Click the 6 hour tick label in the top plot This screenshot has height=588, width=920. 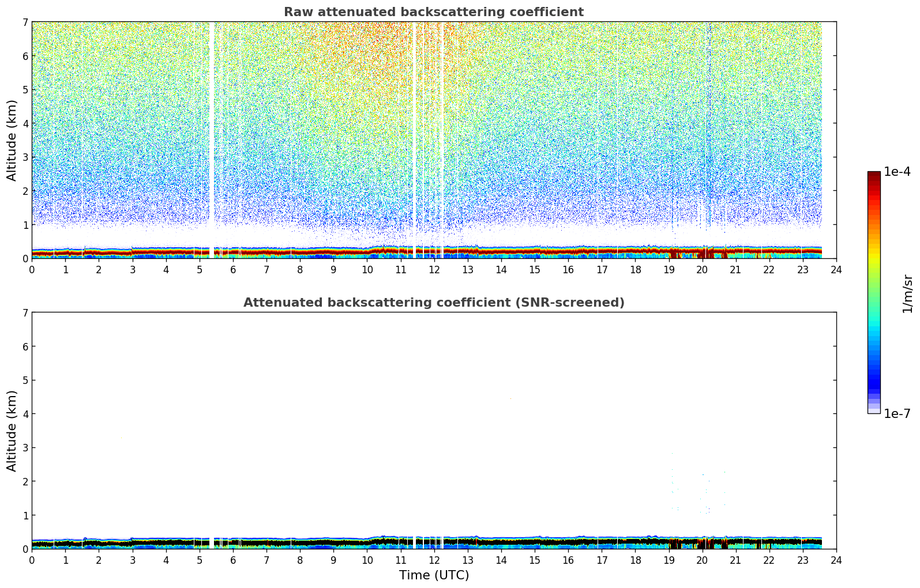233,270
